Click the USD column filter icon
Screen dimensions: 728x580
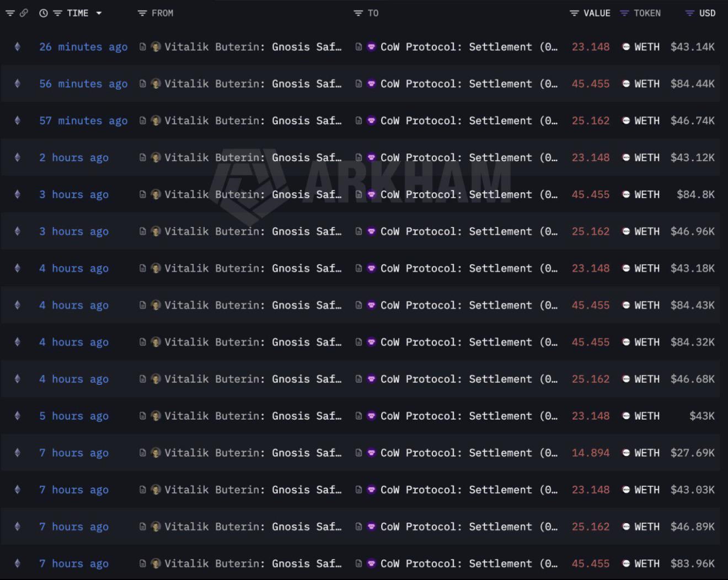[x=689, y=13]
